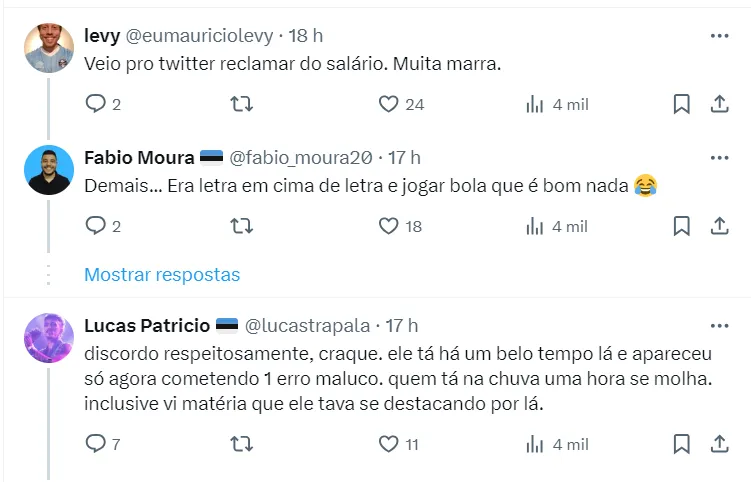Screen dimensions: 751x482
Task: Like levy's tweet with 24 likes
Action: point(389,105)
